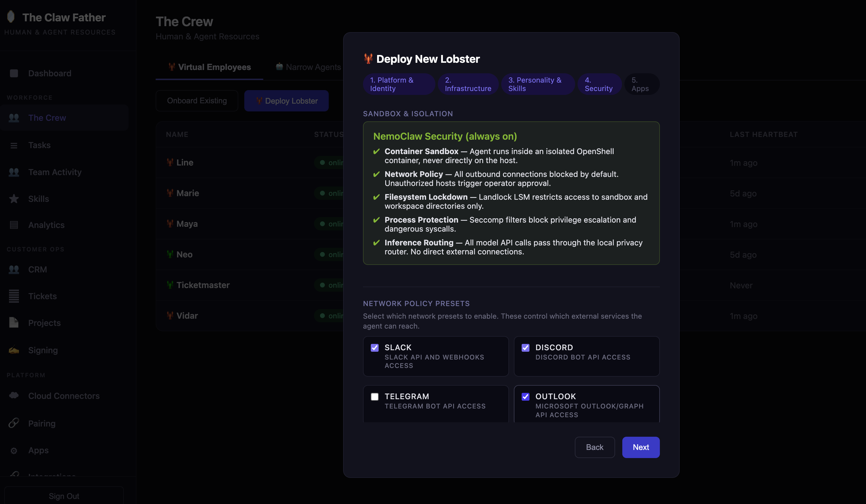
Task: Click the Pairing link icon
Action: click(x=14, y=423)
